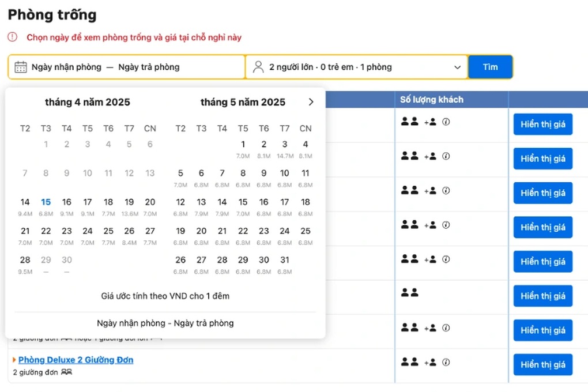Image resolution: width=588 pixels, height=392 pixels.
Task: Open Phòng Deluxe 2 Giường Đơn room link
Action: [x=76, y=360]
